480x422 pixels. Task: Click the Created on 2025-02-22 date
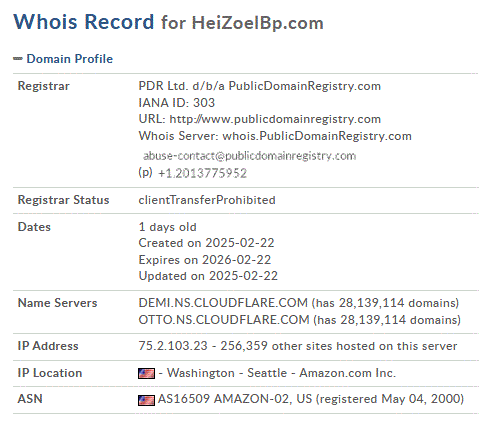[206, 243]
